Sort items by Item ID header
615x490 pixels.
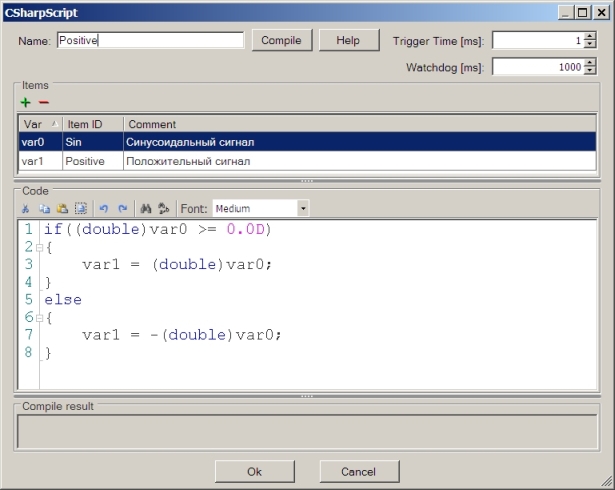coord(93,124)
